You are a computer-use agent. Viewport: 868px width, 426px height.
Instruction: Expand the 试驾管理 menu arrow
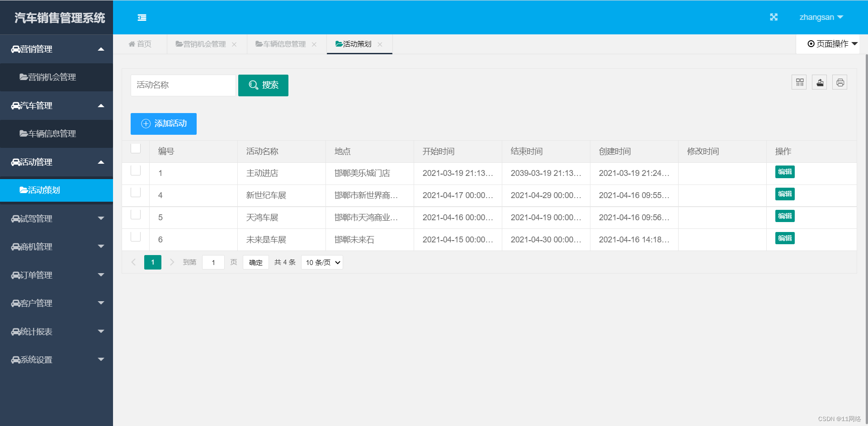(x=101, y=218)
